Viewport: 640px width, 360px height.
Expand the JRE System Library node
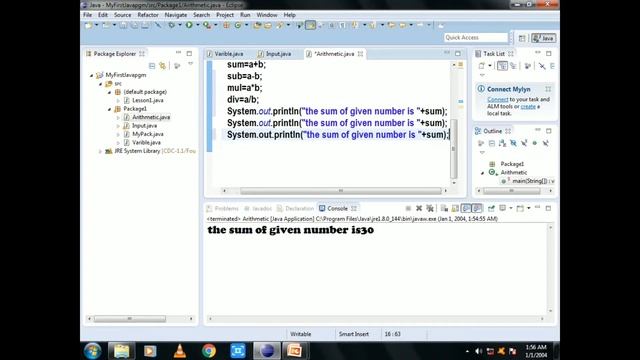point(100,151)
